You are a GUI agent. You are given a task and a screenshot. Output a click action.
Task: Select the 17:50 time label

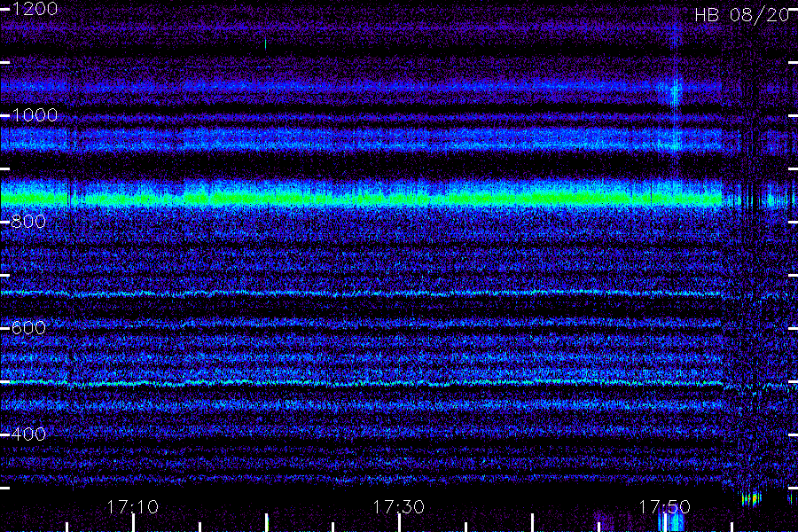pyautogui.click(x=665, y=507)
